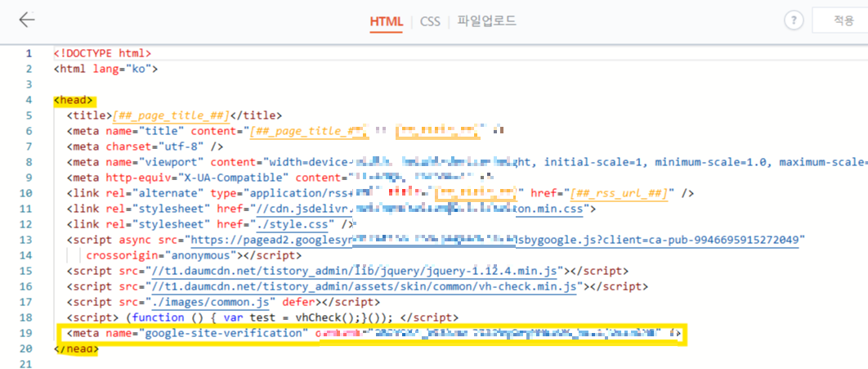
Task: Switch to the HTML tab
Action: pyautogui.click(x=387, y=21)
